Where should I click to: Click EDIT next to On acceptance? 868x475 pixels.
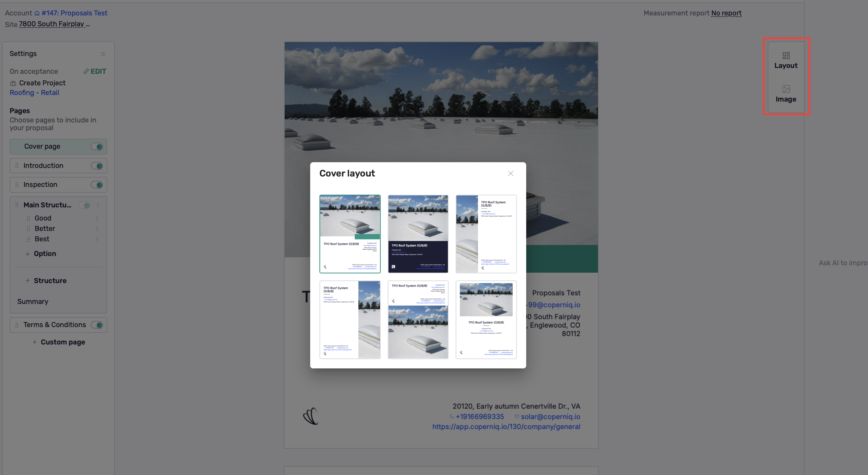click(x=95, y=71)
